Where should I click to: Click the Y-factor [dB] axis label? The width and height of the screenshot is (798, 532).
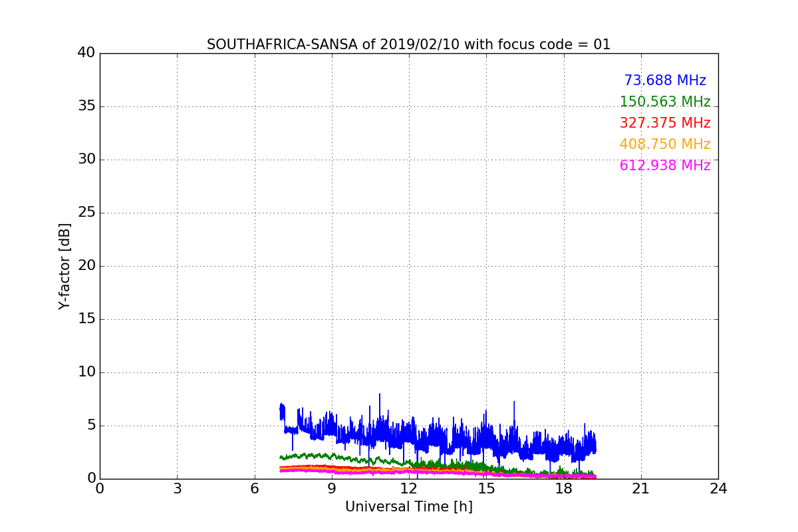65,266
